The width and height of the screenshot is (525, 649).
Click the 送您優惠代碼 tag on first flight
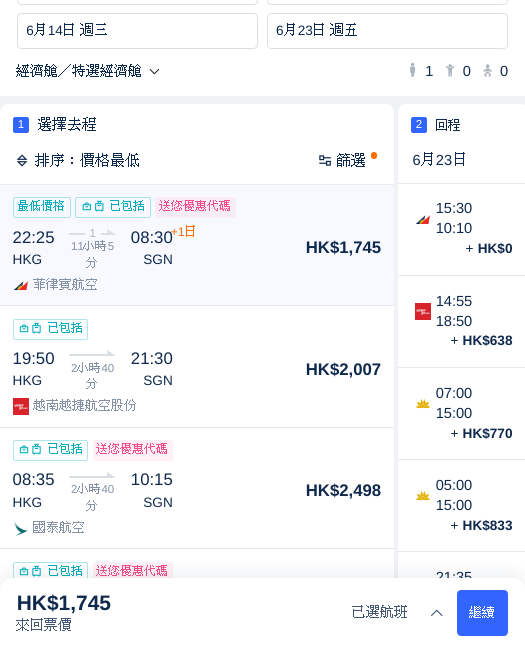pyautogui.click(x=195, y=207)
